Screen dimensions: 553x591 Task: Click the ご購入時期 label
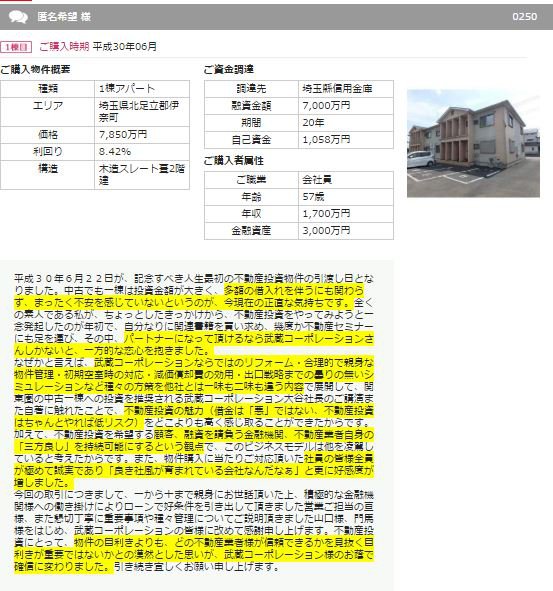tap(64, 47)
